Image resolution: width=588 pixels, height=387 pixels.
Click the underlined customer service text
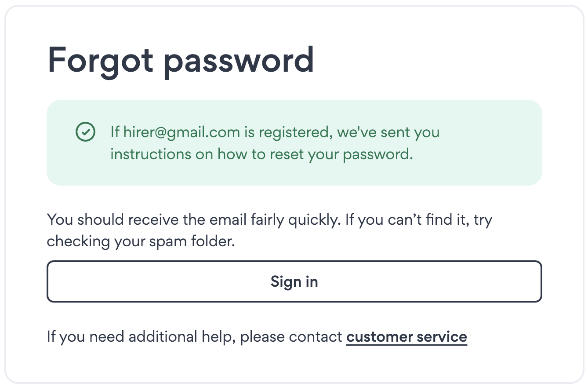click(406, 336)
